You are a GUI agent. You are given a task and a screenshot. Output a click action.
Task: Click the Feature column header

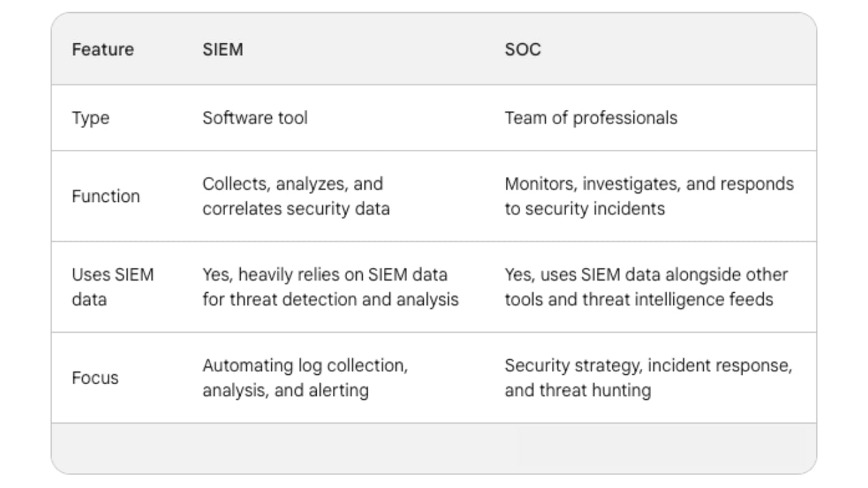[x=103, y=49]
